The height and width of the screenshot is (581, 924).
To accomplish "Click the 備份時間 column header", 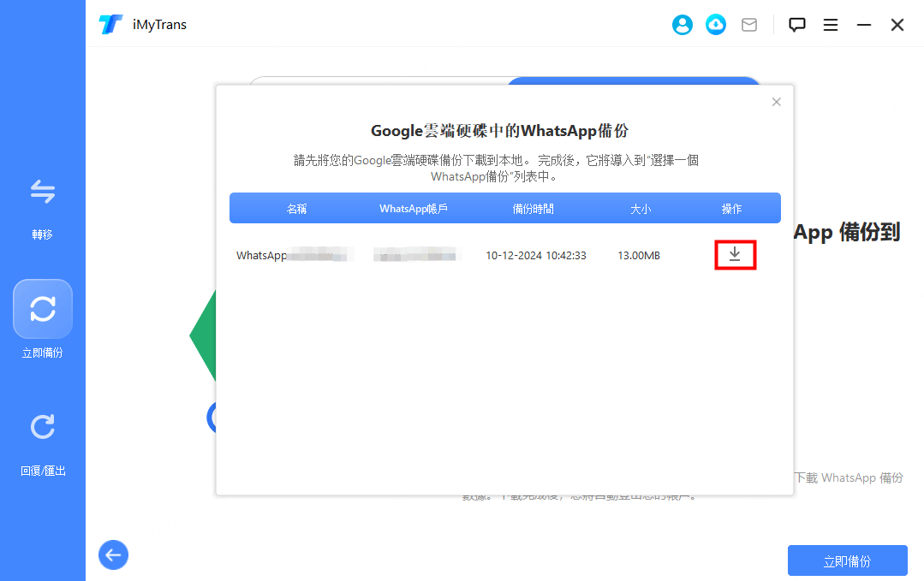I will [533, 209].
